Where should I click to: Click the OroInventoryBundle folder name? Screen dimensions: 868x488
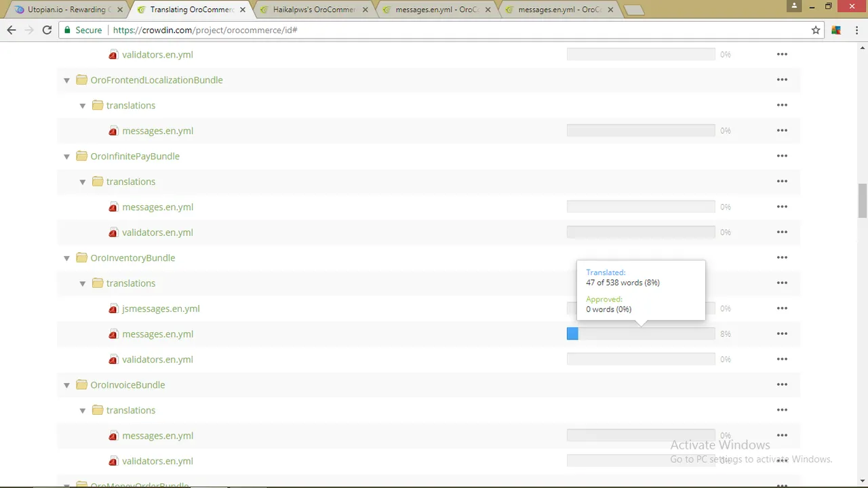pyautogui.click(x=132, y=258)
